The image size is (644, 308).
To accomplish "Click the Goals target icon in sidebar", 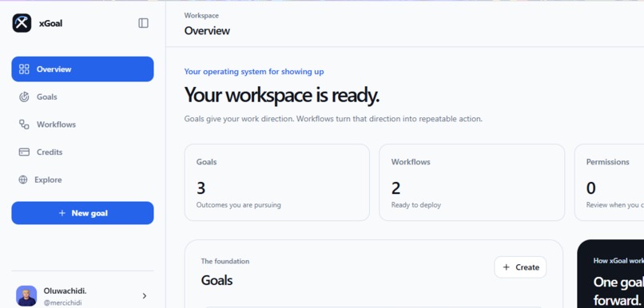I will click(24, 97).
